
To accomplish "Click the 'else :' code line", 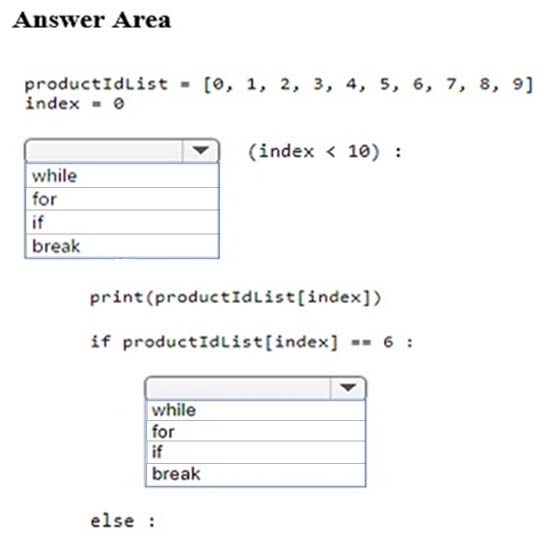I will click(x=123, y=522).
